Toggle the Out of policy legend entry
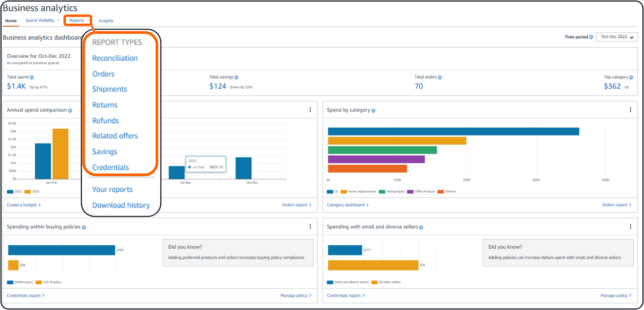 [x=49, y=282]
